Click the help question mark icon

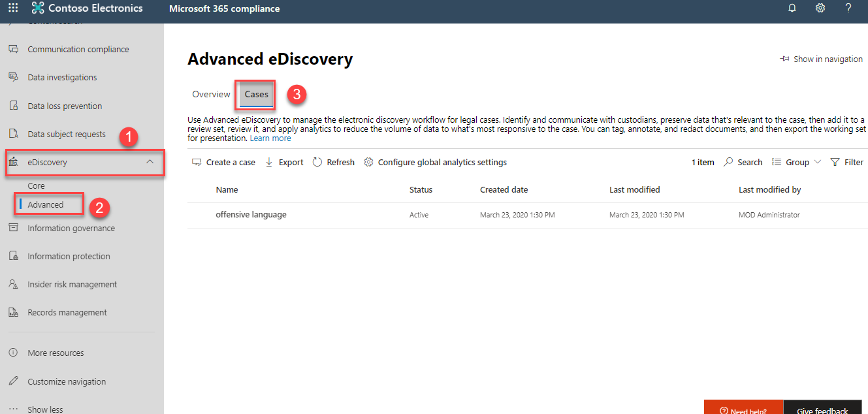(848, 8)
